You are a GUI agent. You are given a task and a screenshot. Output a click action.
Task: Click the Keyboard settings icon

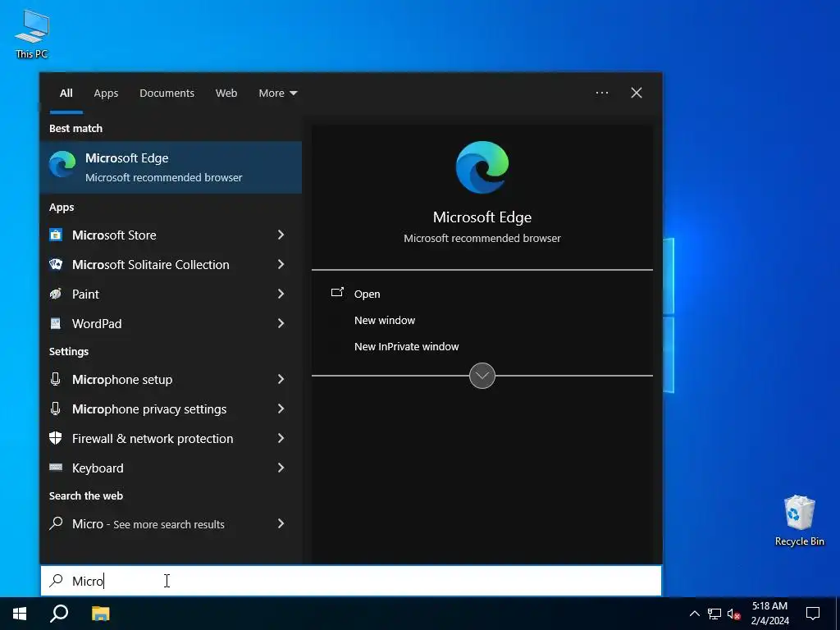[x=56, y=467]
